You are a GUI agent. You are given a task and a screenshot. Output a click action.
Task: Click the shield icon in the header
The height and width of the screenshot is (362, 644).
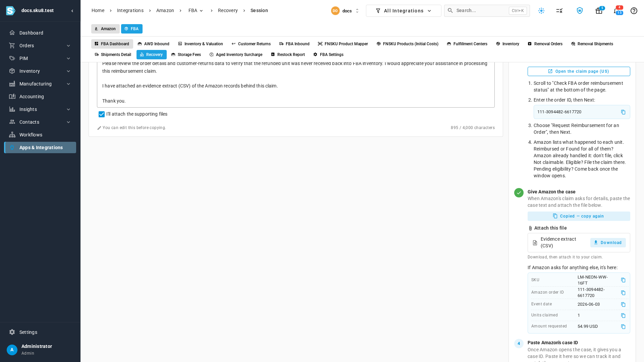580,11
